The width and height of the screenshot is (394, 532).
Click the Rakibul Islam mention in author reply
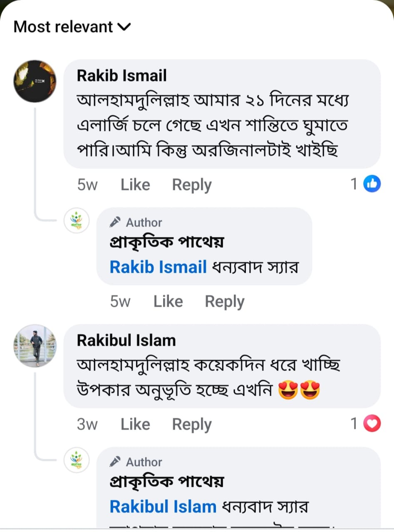163,507
